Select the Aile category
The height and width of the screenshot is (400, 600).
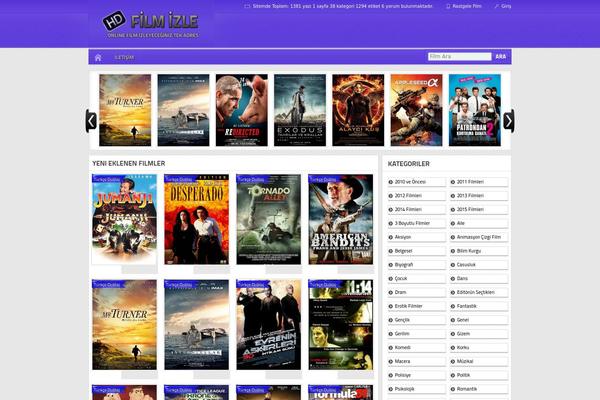479,223
